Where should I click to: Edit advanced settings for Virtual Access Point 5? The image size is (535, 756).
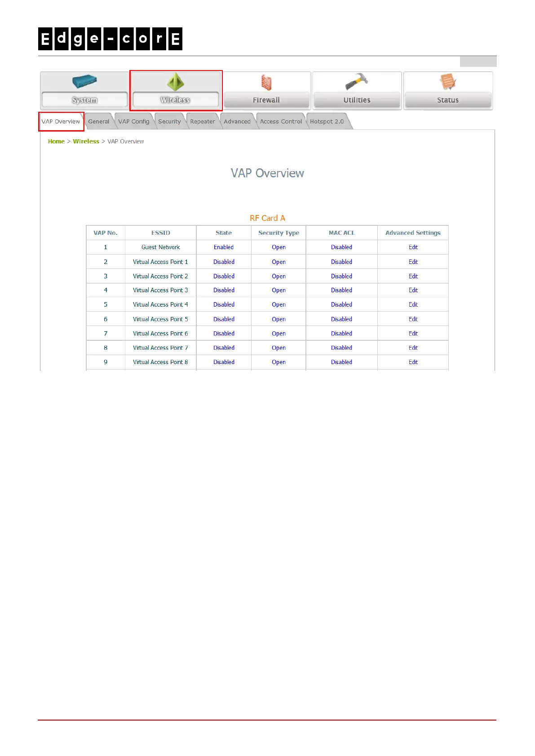(413, 320)
